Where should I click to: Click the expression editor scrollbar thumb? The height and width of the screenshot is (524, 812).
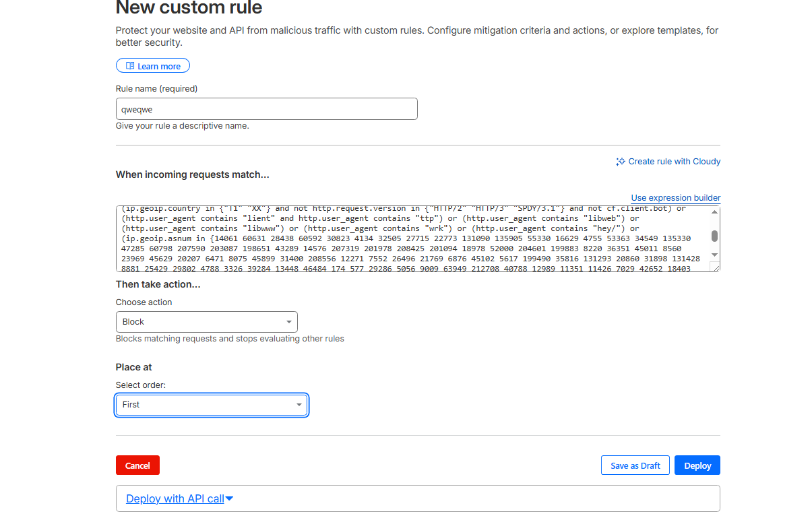click(x=715, y=236)
